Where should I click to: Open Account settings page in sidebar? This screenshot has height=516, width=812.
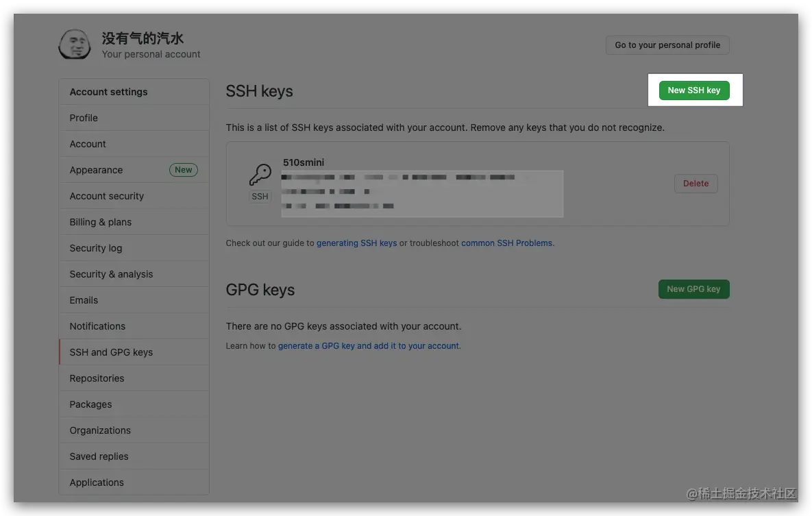click(x=134, y=144)
